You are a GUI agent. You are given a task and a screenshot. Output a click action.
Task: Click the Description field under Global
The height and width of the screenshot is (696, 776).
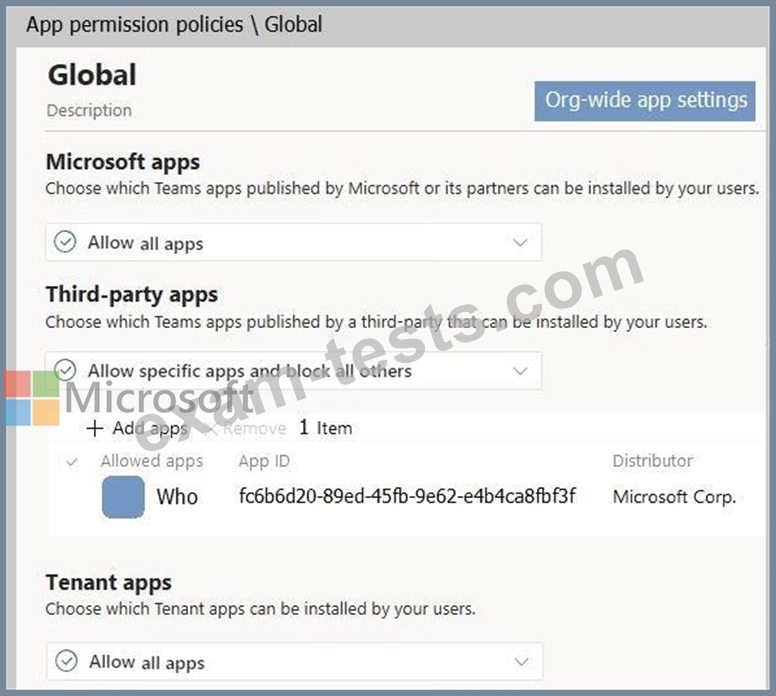(89, 110)
